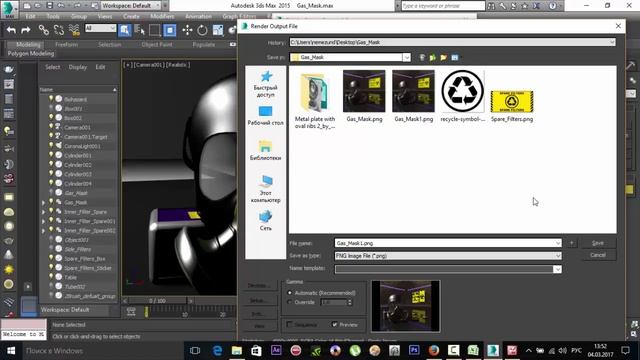This screenshot has height=360, width=640.
Task: Toggle visibility bulb for Cylinder001
Action: [x=51, y=155]
